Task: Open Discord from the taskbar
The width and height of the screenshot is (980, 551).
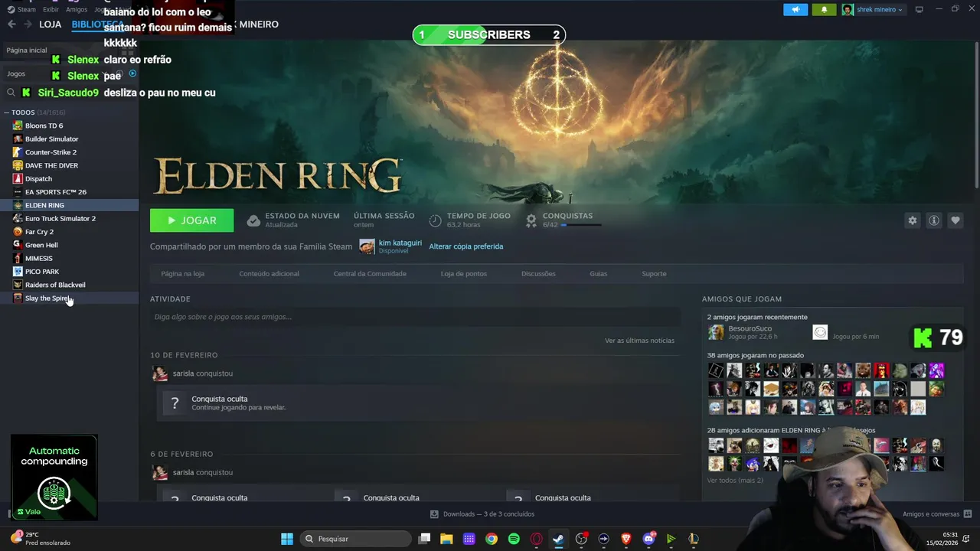Action: [648, 539]
